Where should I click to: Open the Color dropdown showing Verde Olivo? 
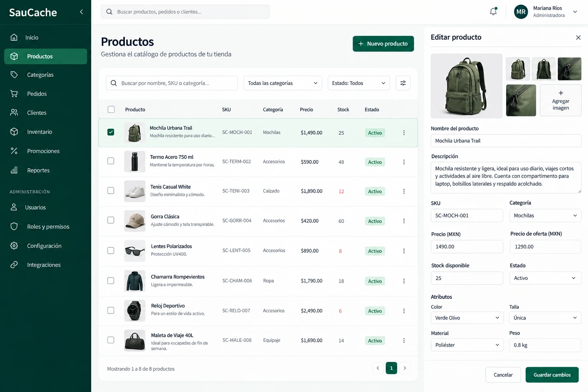tap(467, 318)
